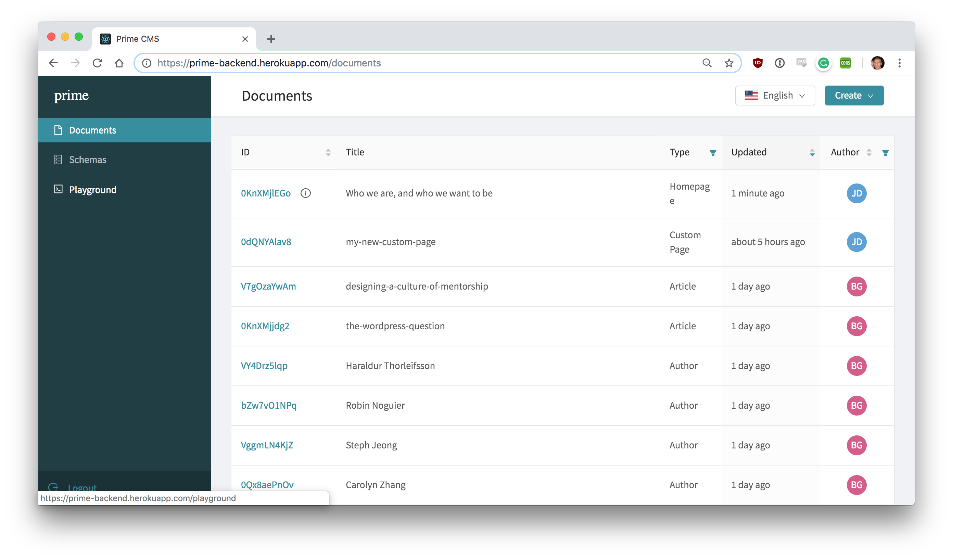The height and width of the screenshot is (560, 953).
Task: Toggle the Author column sort arrows
Action: 869,152
